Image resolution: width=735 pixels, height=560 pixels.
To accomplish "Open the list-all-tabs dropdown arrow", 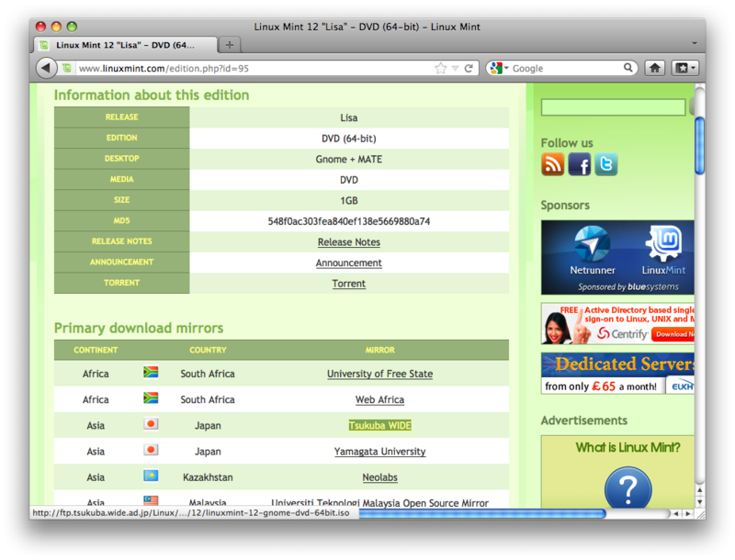I will (x=695, y=43).
